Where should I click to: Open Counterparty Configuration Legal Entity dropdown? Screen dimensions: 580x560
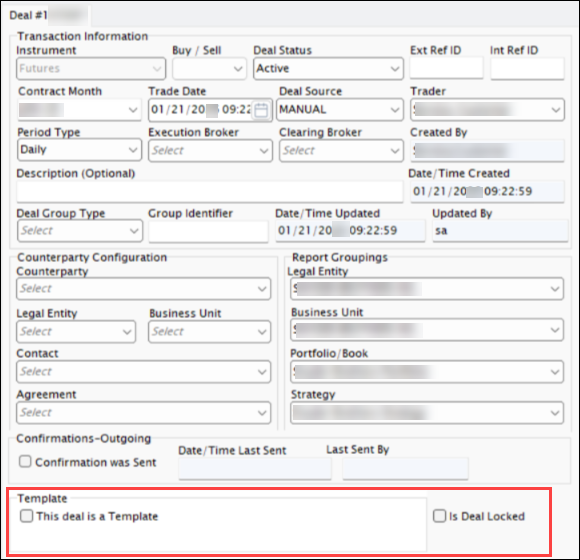76,331
